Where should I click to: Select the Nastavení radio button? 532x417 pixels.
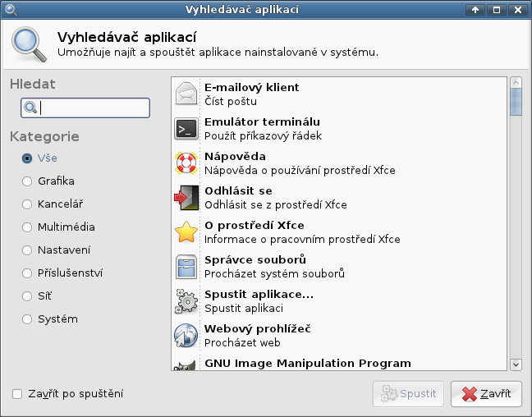27,250
